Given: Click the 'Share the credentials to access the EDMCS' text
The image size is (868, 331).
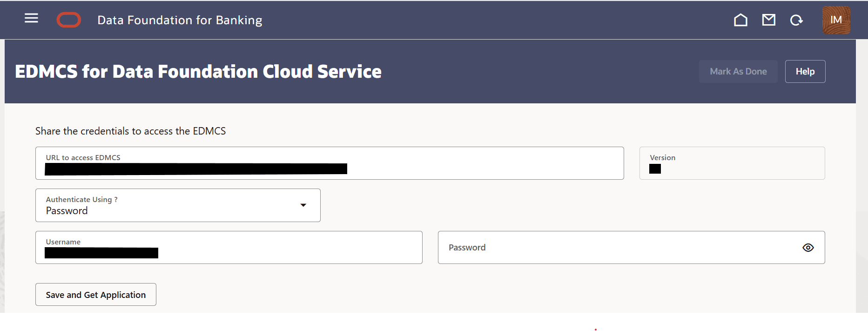Looking at the screenshot, I should 130,131.
